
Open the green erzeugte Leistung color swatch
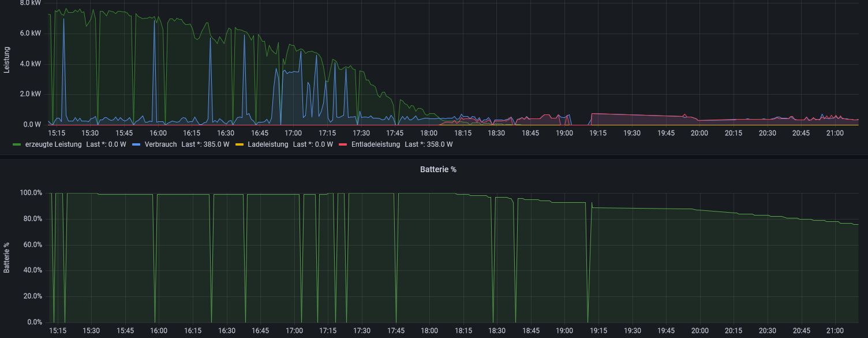click(x=17, y=144)
